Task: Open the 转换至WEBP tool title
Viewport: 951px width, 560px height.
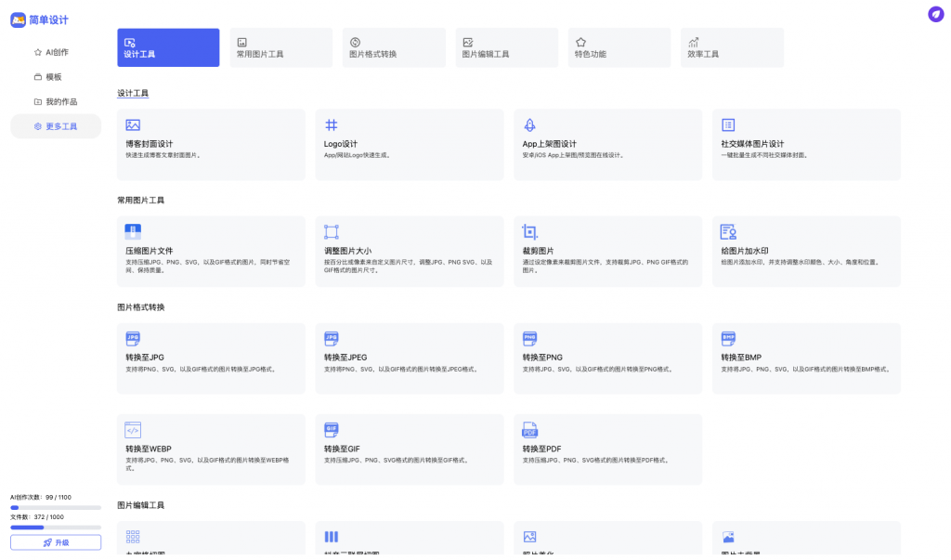Action: tap(149, 449)
